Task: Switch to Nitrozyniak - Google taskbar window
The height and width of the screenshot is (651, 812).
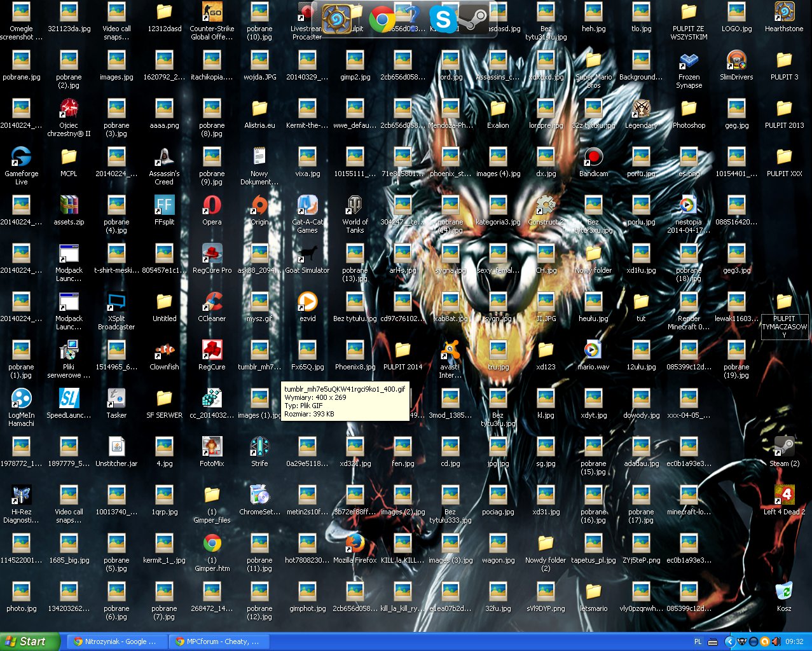Action: click(116, 642)
